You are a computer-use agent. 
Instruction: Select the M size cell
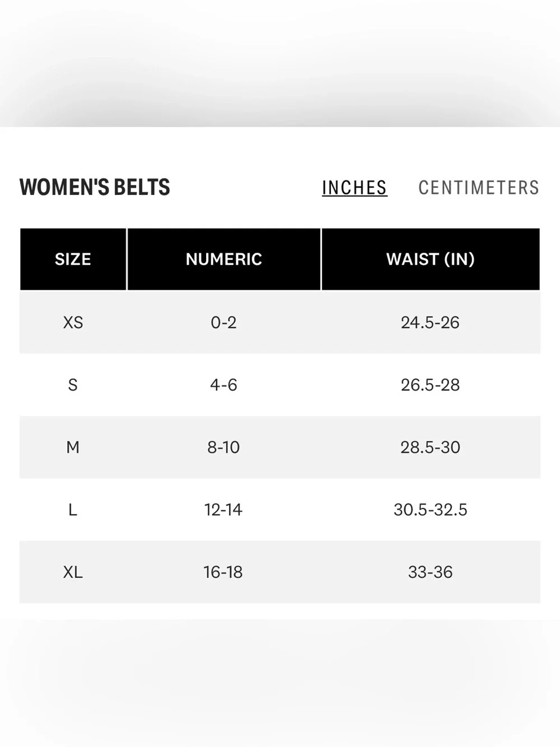73,447
